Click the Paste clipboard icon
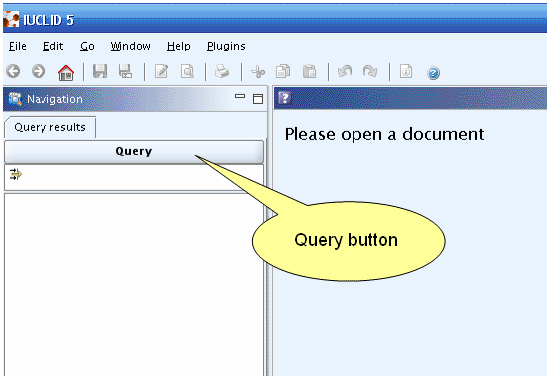This screenshot has height=384, width=553. pyautogui.click(x=309, y=72)
